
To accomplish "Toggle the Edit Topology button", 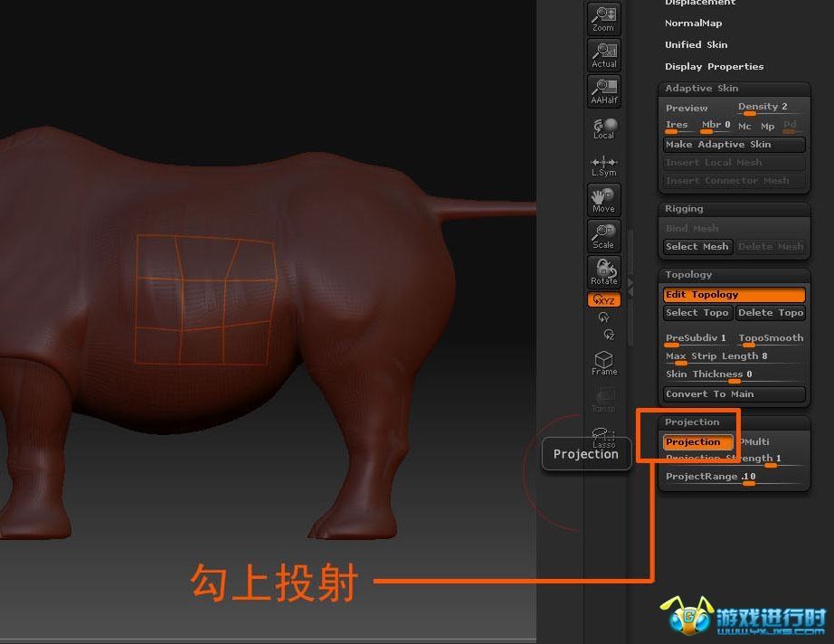I will (734, 294).
